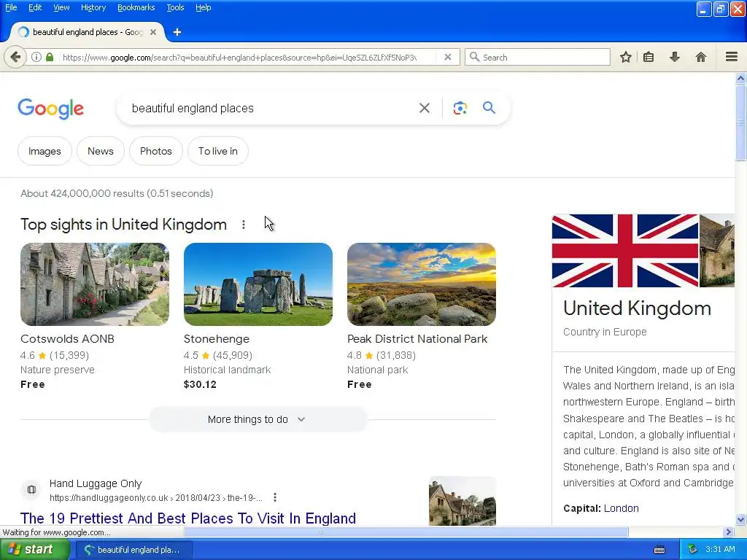Filter results by Images chip
Image resolution: width=747 pixels, height=560 pixels.
[x=44, y=151]
